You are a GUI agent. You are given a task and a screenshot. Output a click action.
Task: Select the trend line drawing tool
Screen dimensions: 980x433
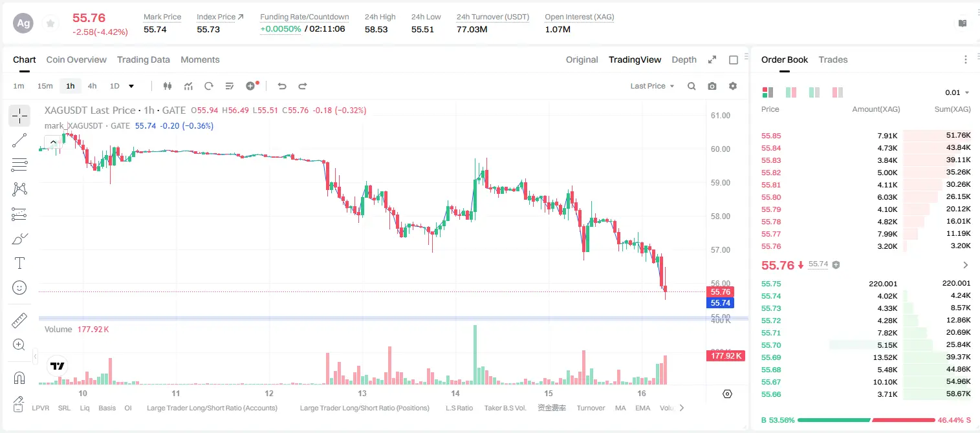pos(19,140)
